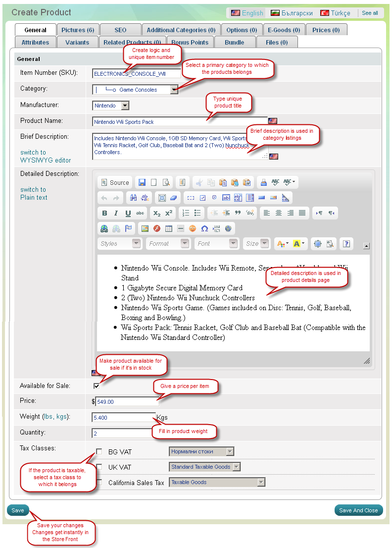Click the switch to Plain text link
The image size is (392, 548).
pos(34,193)
